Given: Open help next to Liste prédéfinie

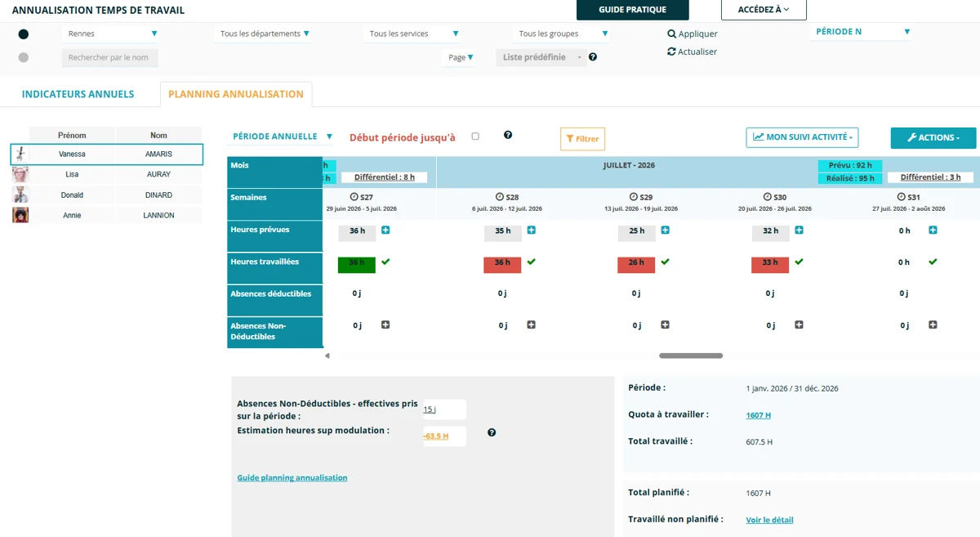Looking at the screenshot, I should [x=593, y=57].
